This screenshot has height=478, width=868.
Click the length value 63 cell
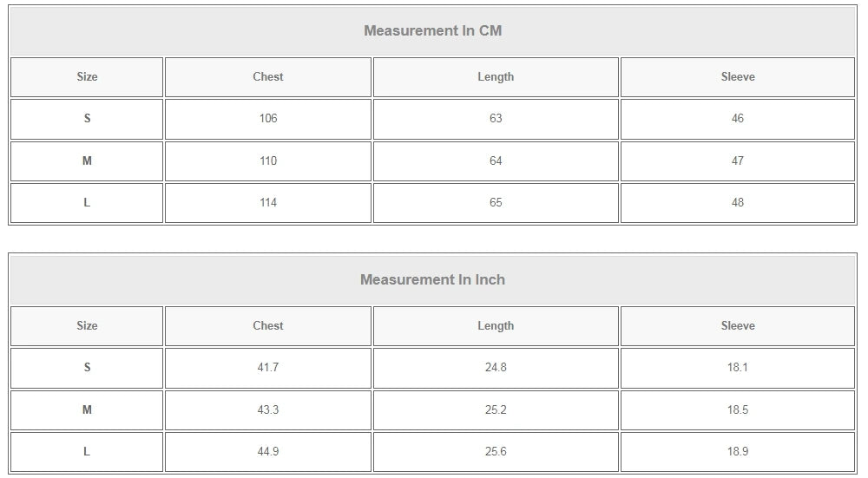(x=496, y=119)
